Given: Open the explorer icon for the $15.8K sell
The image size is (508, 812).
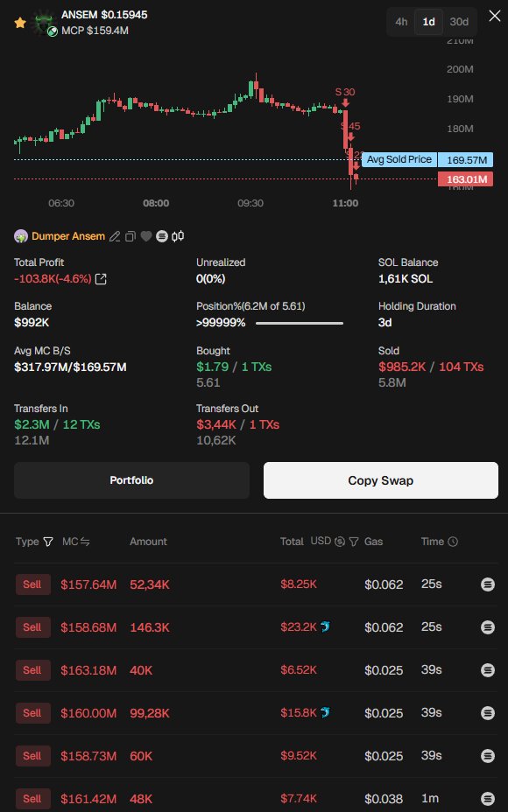Looking at the screenshot, I should pyautogui.click(x=488, y=713).
